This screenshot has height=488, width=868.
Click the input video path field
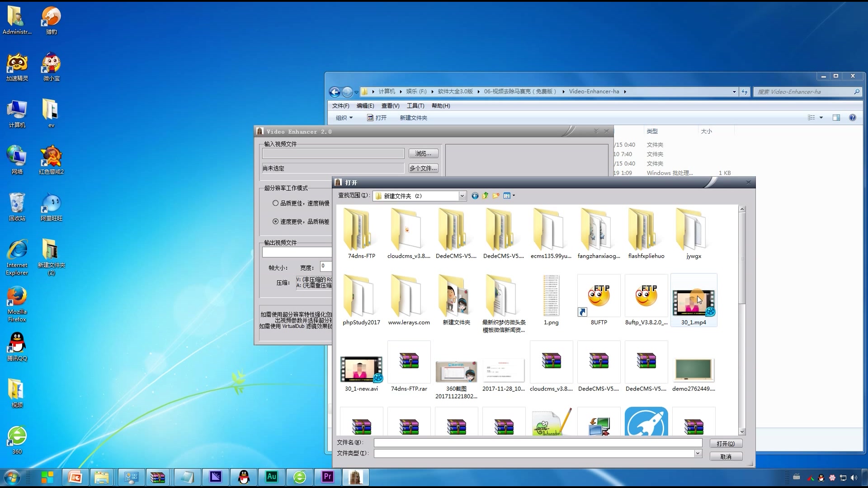(x=333, y=154)
